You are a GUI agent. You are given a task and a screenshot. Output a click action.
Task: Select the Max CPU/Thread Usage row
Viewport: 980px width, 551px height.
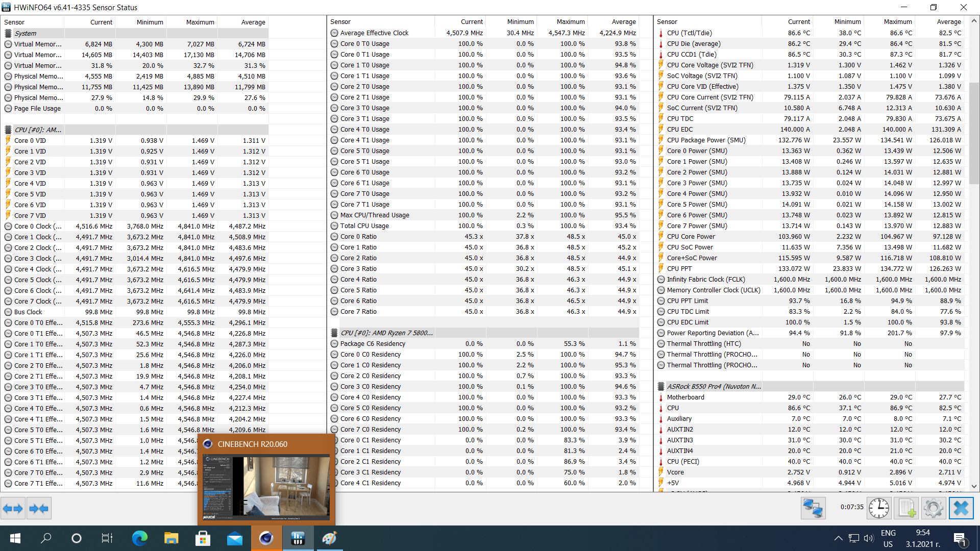[484, 215]
